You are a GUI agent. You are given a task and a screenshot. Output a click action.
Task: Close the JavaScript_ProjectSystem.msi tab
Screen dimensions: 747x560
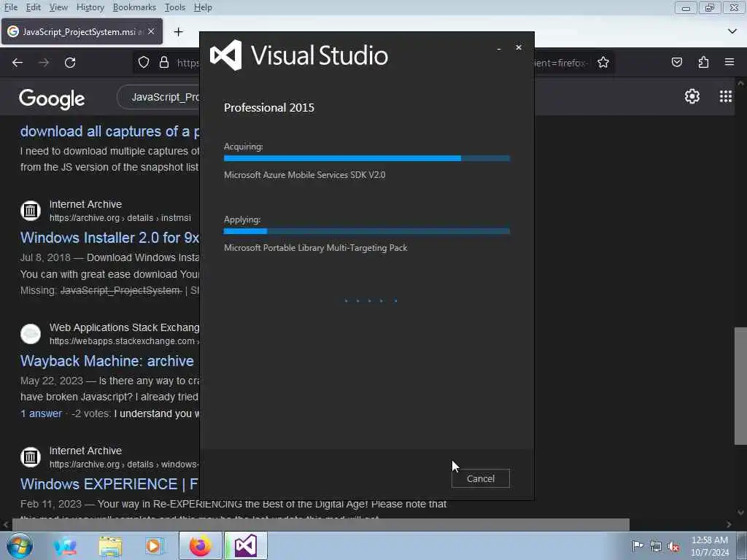coord(151,31)
